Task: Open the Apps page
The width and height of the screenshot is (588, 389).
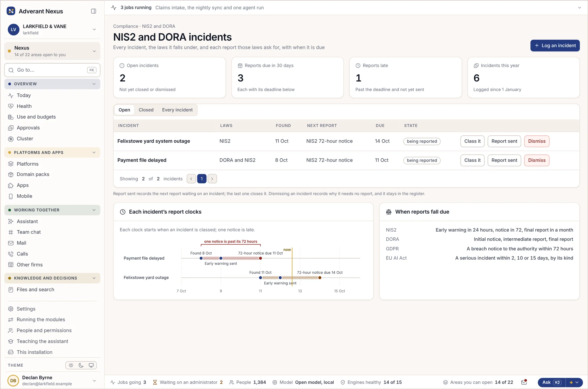Action: click(52, 185)
